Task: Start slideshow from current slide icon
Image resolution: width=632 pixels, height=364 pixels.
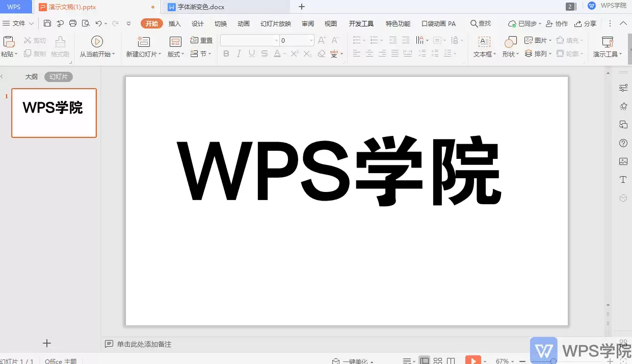Action: pos(97,41)
